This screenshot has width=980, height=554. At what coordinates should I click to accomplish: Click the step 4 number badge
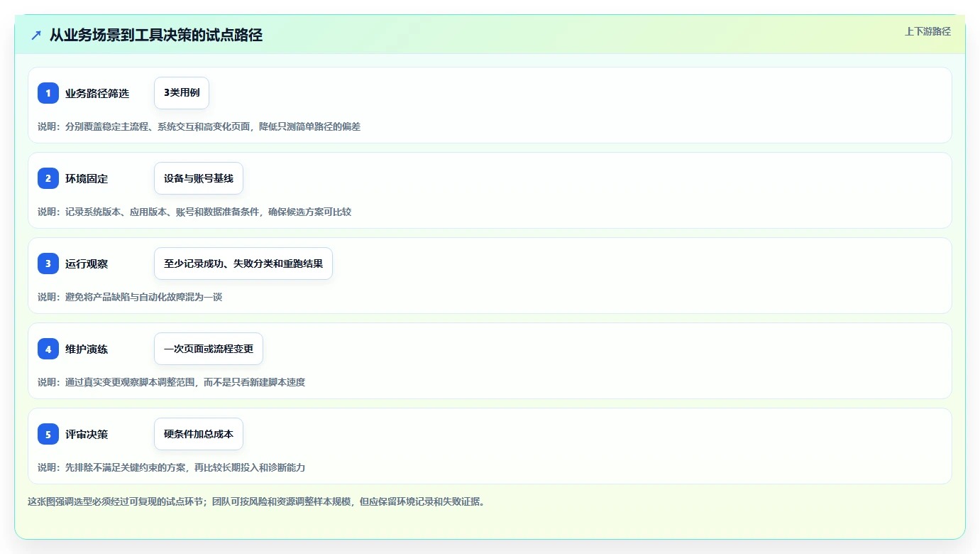click(x=48, y=349)
